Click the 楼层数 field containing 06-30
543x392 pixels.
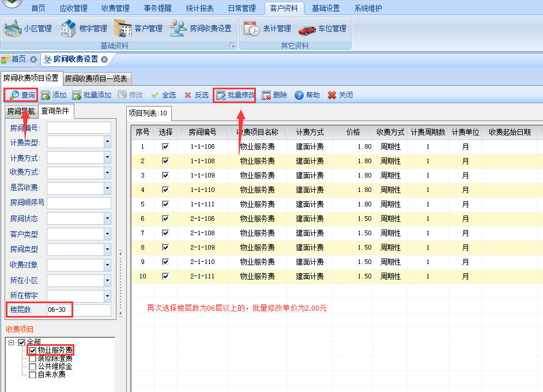pos(79,310)
